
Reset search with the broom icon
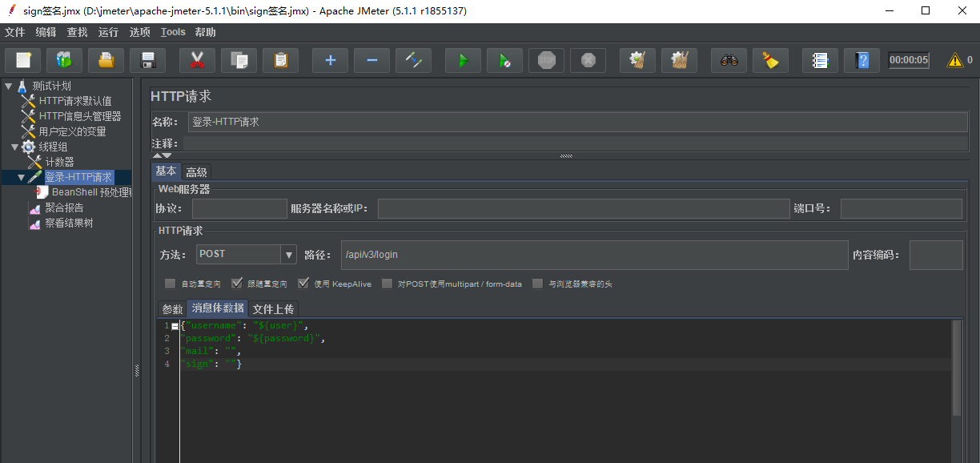[770, 60]
